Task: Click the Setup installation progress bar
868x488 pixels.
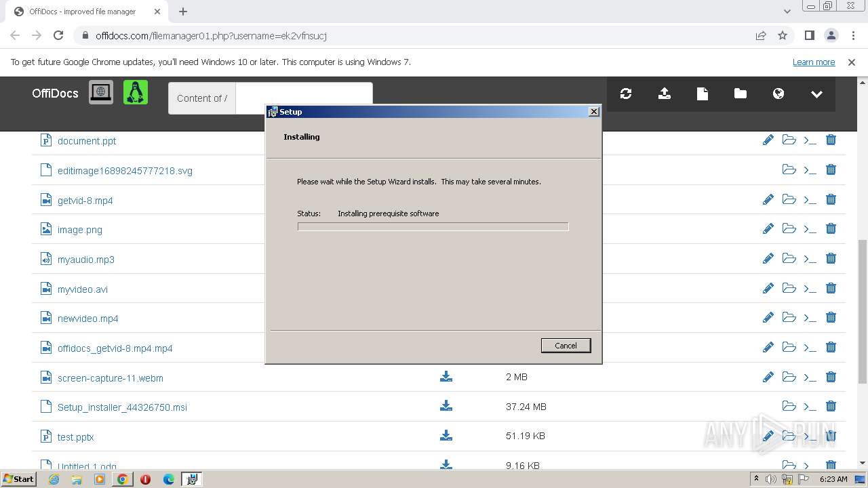Action: point(433,226)
